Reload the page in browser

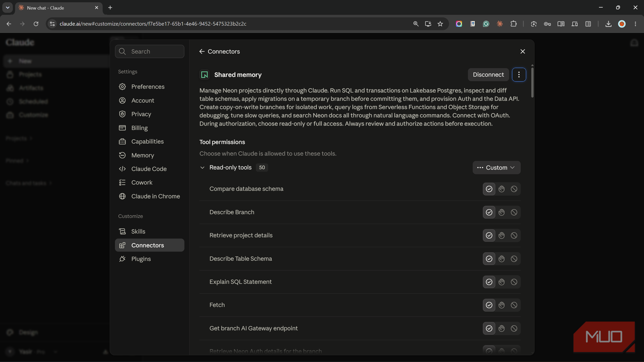[x=36, y=24]
